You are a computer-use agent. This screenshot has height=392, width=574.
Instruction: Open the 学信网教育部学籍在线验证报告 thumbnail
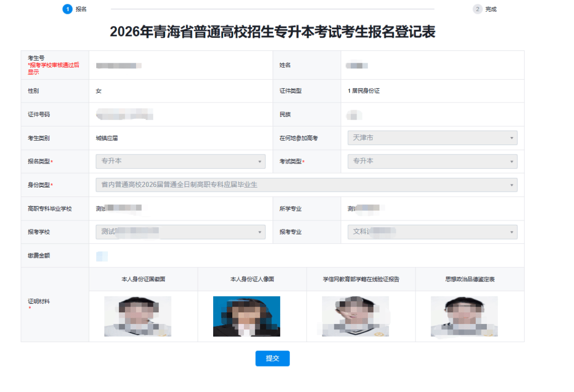(355, 317)
